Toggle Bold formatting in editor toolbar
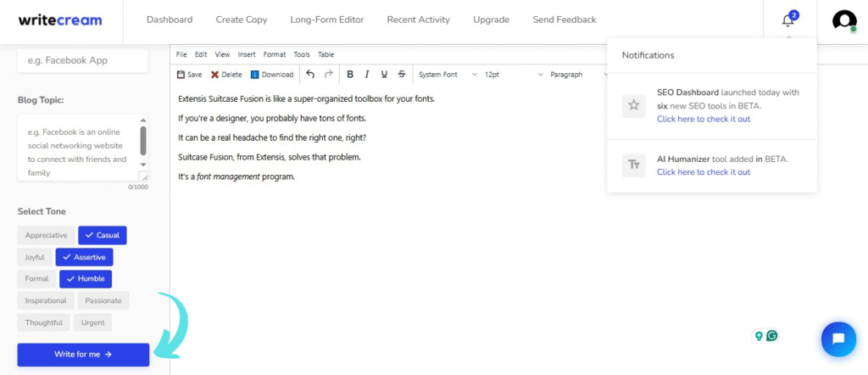Screen dimensions: 868x375 pos(350,75)
